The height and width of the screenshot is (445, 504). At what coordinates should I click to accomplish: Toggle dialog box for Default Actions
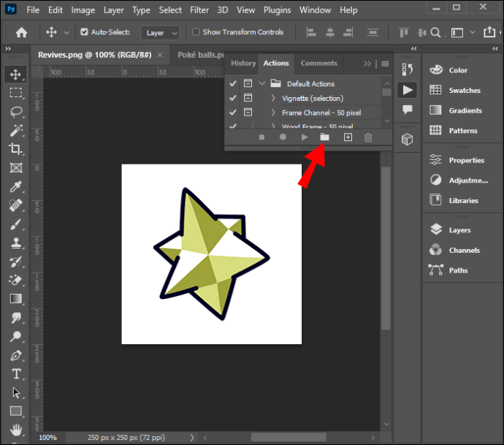click(x=248, y=83)
